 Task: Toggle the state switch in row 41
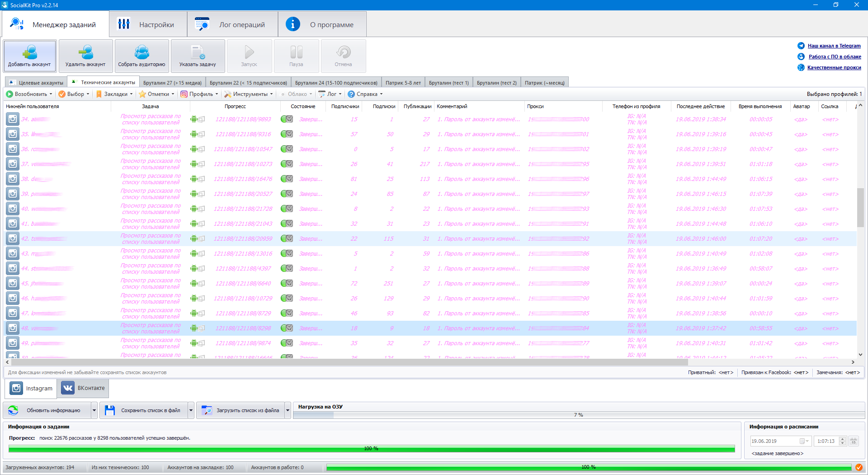tap(287, 223)
